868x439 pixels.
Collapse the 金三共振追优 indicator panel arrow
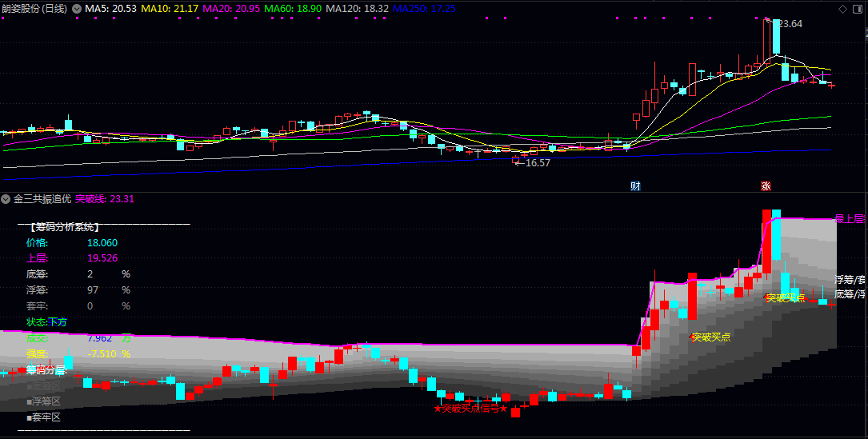pyautogui.click(x=6, y=199)
